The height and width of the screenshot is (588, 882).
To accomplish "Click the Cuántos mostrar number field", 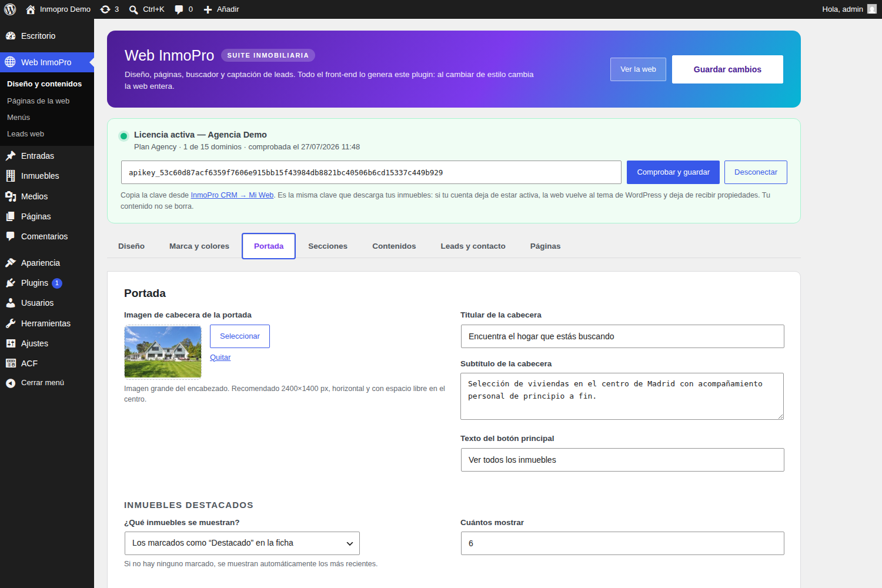I will click(623, 543).
